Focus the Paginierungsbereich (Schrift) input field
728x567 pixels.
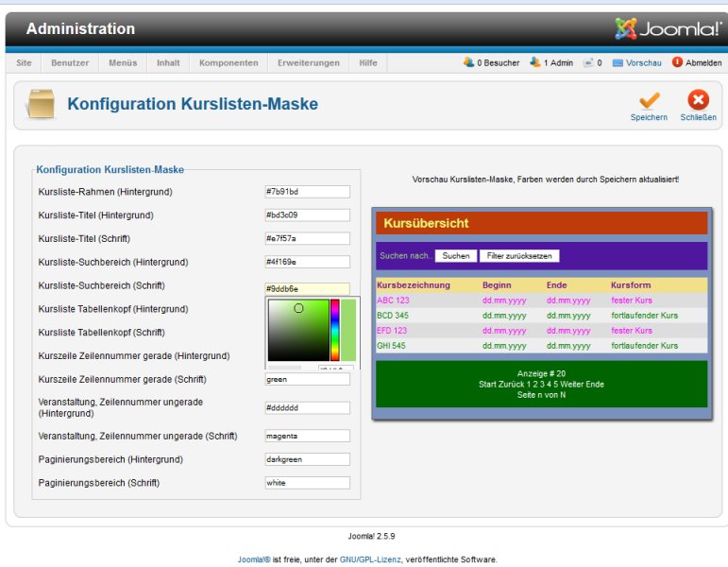[307, 483]
